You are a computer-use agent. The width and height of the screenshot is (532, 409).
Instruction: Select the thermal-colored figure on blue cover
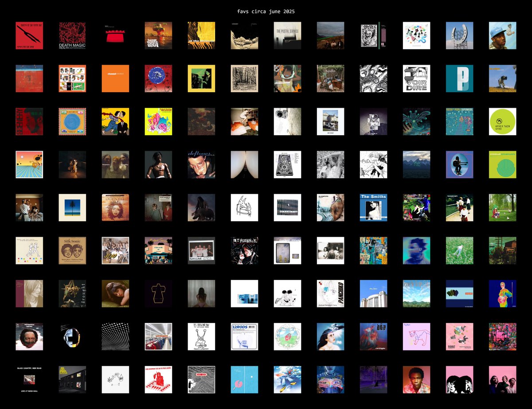pyautogui.click(x=502, y=293)
